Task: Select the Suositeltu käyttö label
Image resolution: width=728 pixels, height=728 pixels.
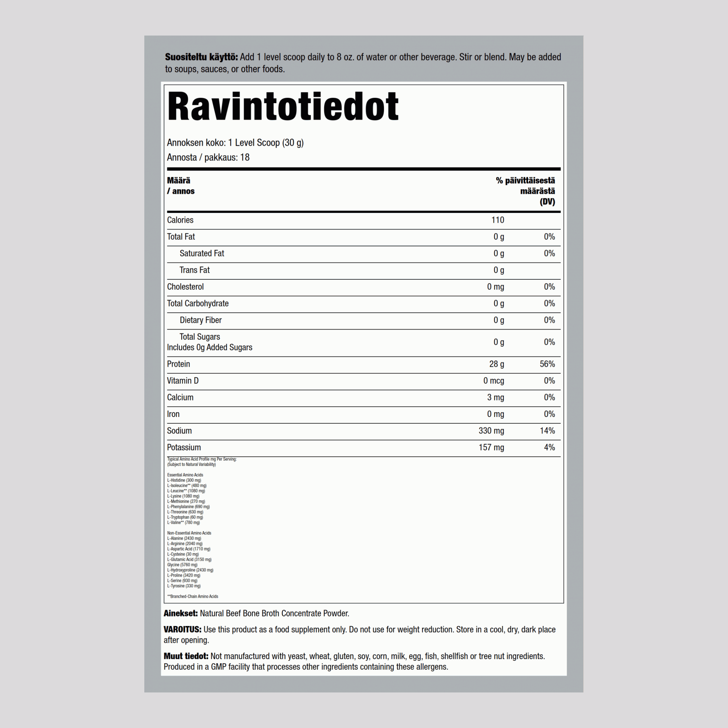Action: coord(202,57)
